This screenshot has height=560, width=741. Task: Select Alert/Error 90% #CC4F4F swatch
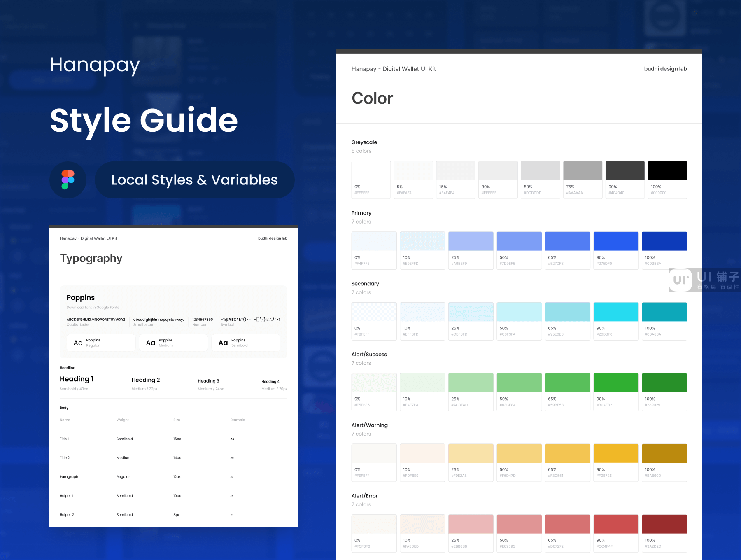pyautogui.click(x=616, y=534)
